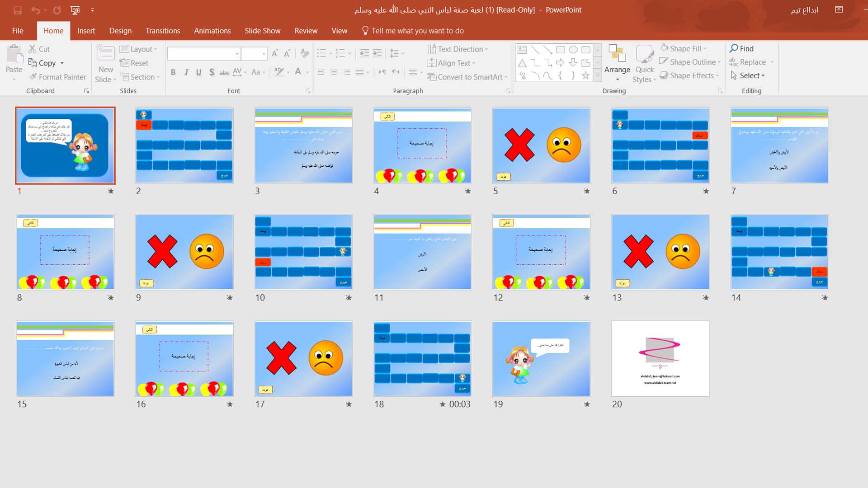868x488 pixels.
Task: Toggle Underline text formatting
Action: click(198, 72)
